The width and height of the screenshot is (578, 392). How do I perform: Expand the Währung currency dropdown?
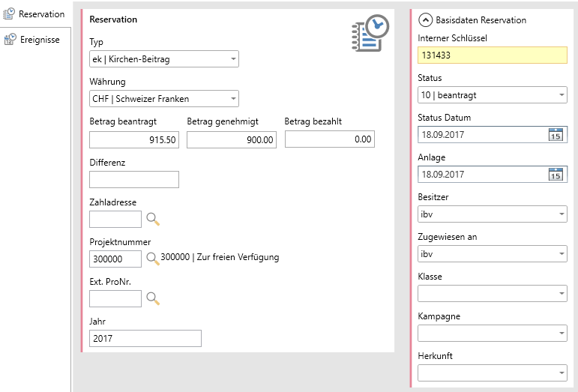(233, 99)
